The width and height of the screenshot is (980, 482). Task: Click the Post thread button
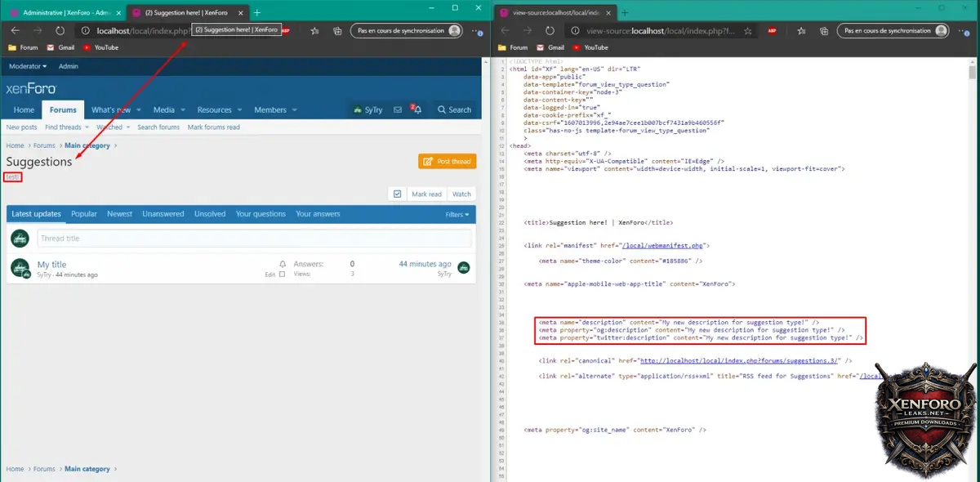click(448, 162)
